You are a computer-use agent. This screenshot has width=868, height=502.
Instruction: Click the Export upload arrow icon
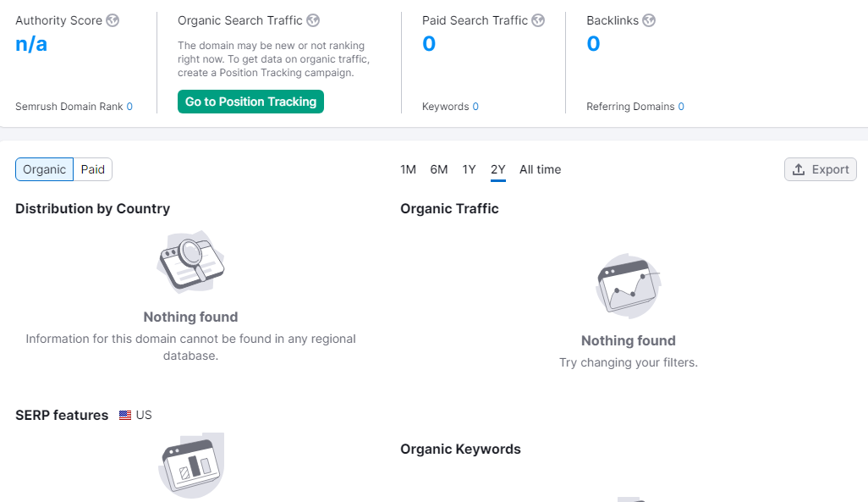(799, 169)
